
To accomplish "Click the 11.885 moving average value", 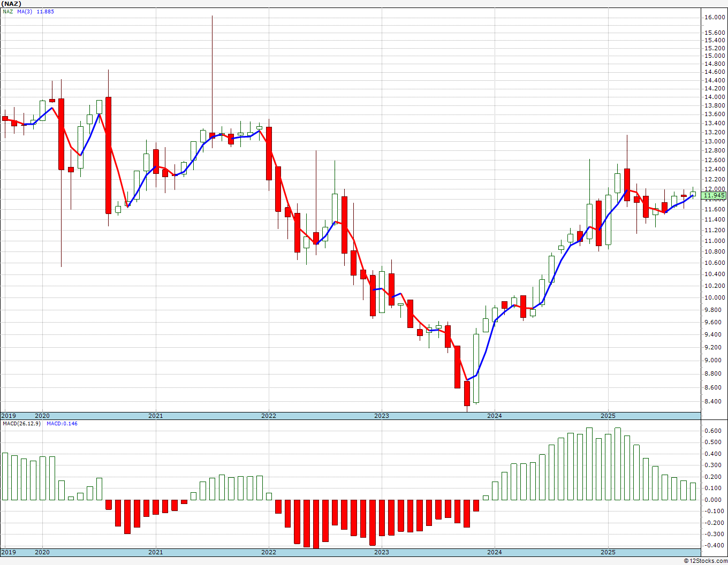I will click(x=45, y=11).
